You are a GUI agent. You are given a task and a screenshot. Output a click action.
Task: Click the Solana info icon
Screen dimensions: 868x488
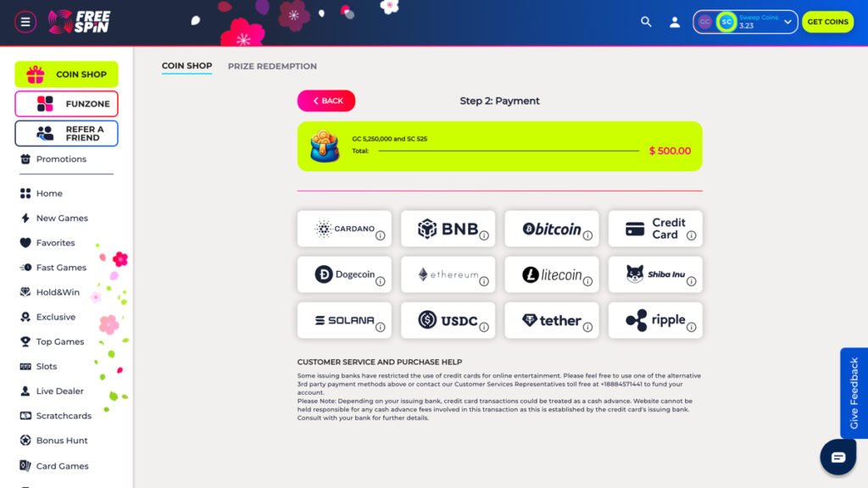[381, 328]
